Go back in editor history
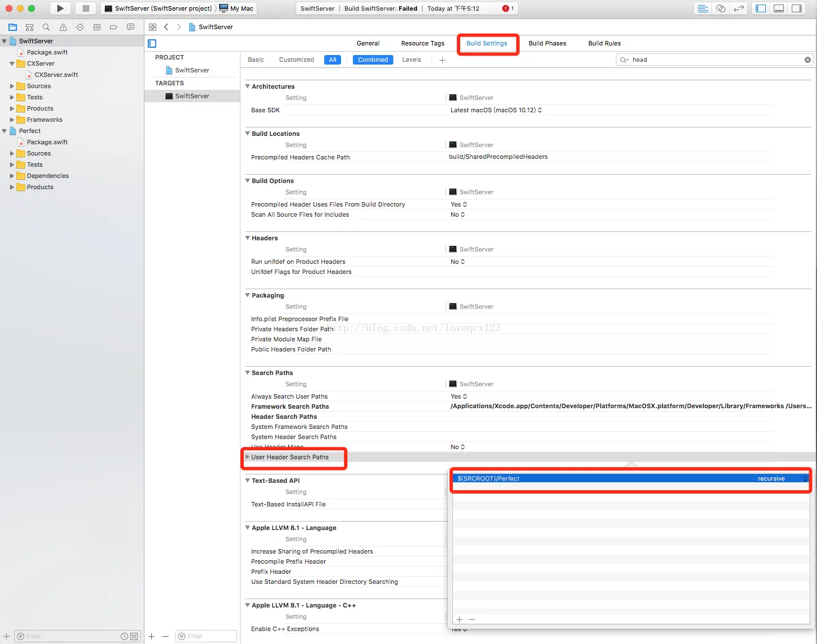Image resolution: width=817 pixels, height=644 pixels. 166,27
